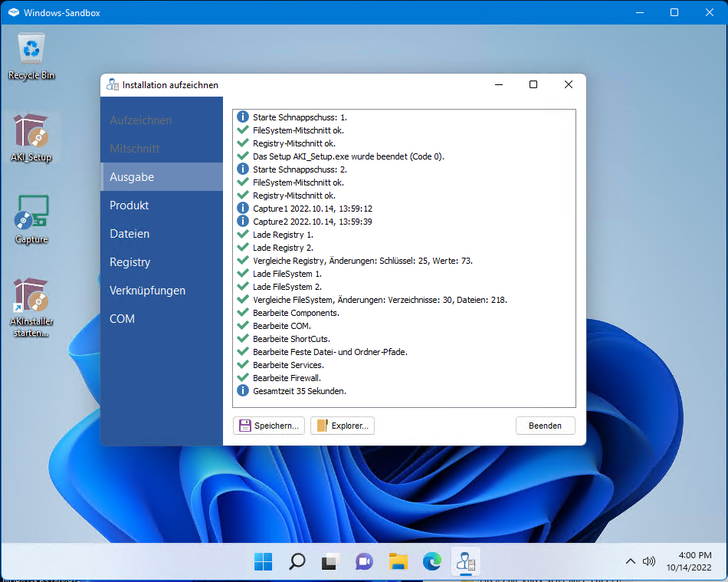Click the Explorer... button
Viewport: 728px width, 582px height.
click(343, 426)
